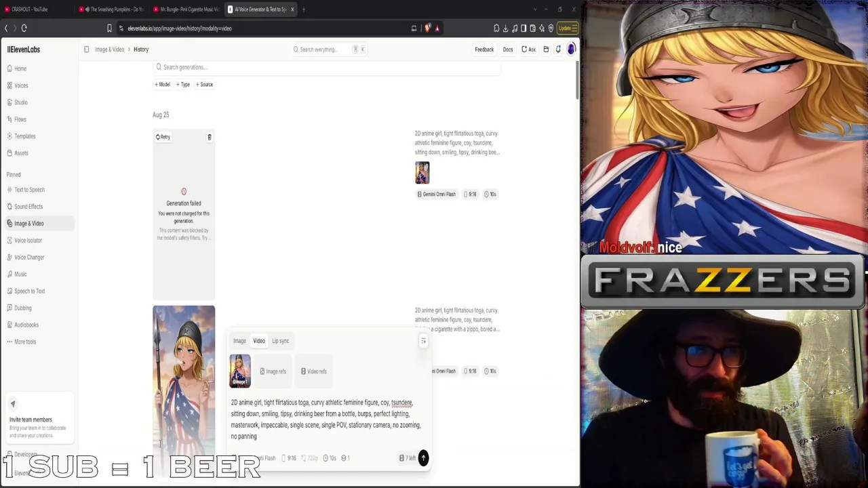Image resolution: width=868 pixels, height=488 pixels.
Task: Click the browser address bar URL
Action: 180,28
